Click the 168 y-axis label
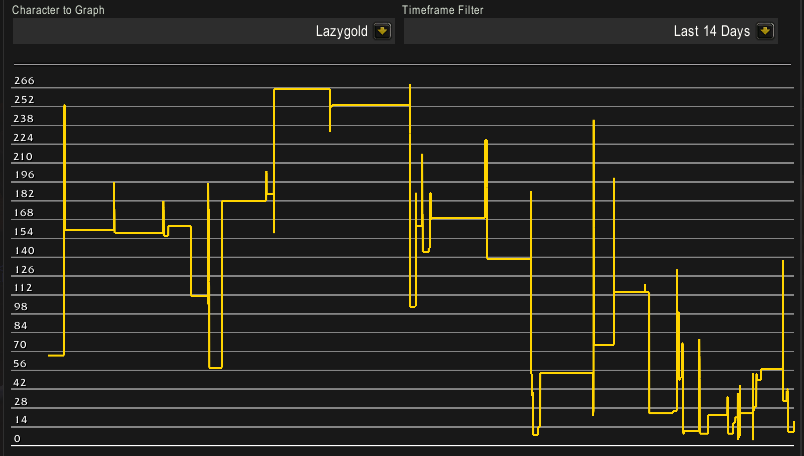The image size is (804, 456). point(24,213)
